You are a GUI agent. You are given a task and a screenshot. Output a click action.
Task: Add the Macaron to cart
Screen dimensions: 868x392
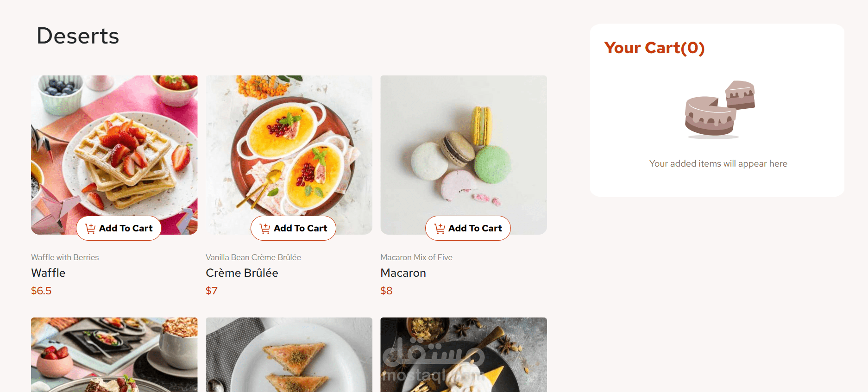(x=468, y=228)
